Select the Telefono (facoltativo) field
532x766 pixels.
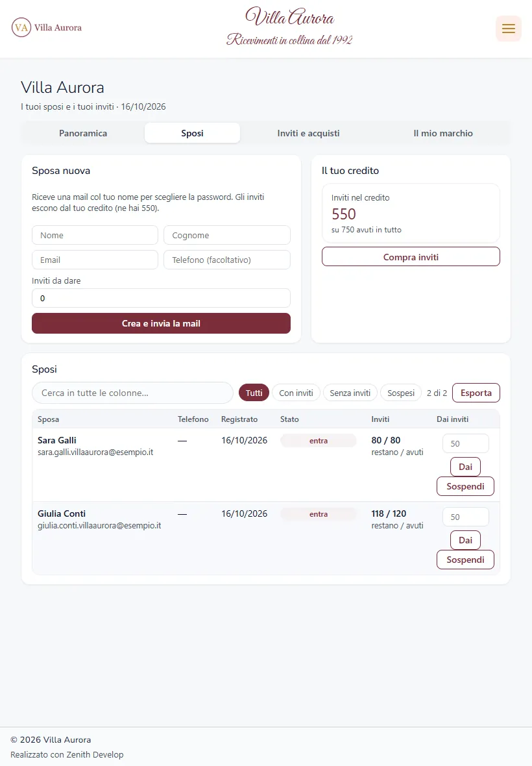(227, 260)
